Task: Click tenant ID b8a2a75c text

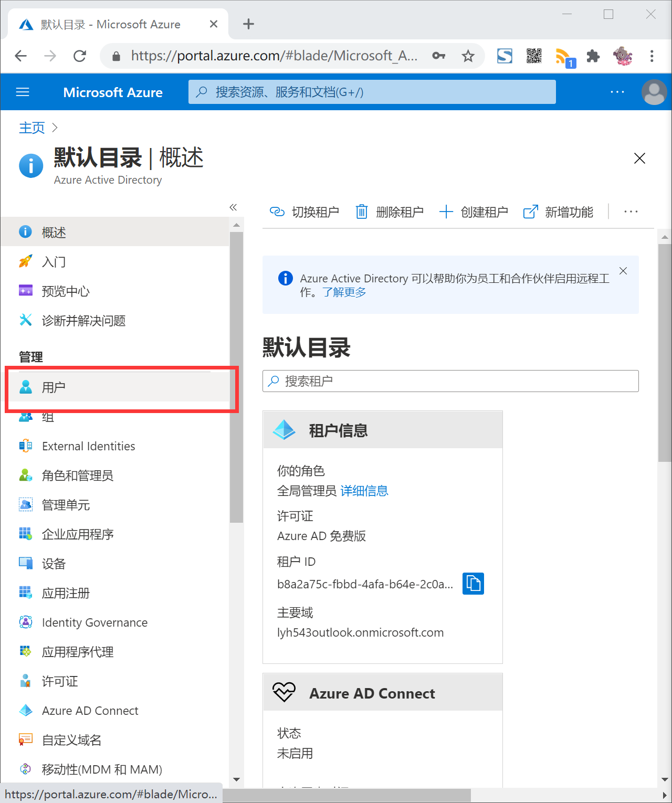Action: point(365,584)
